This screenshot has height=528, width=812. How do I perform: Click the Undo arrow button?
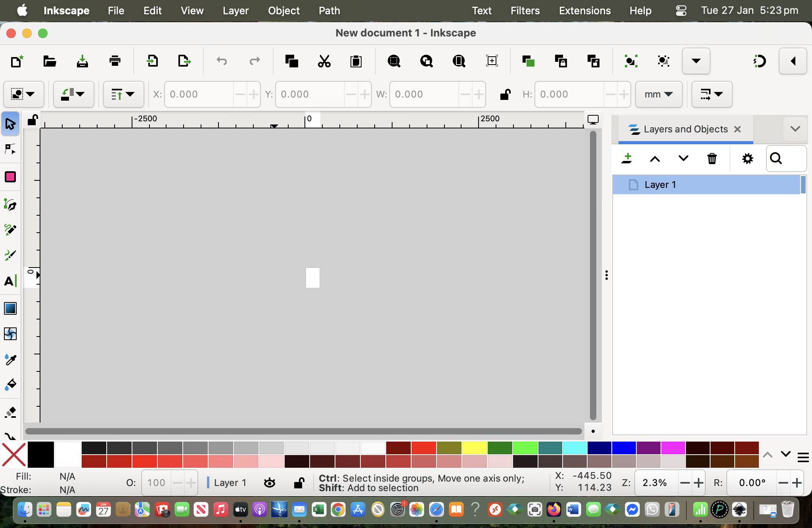click(222, 61)
